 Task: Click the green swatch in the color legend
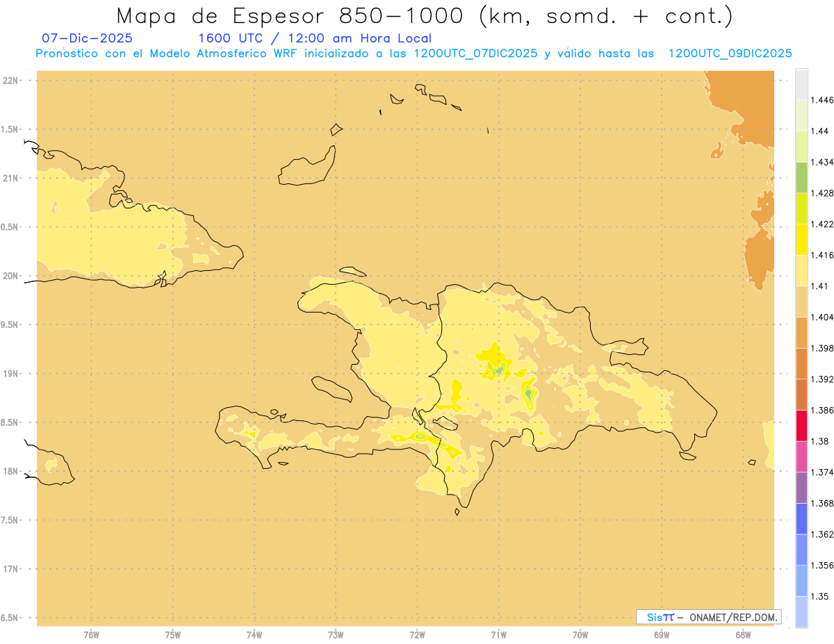pos(801,177)
